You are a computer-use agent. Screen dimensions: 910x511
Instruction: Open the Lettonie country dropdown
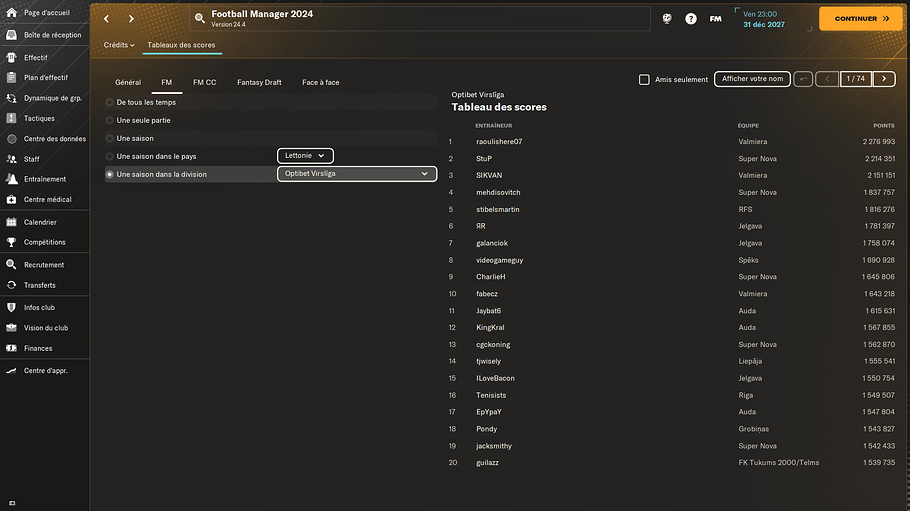pos(305,156)
